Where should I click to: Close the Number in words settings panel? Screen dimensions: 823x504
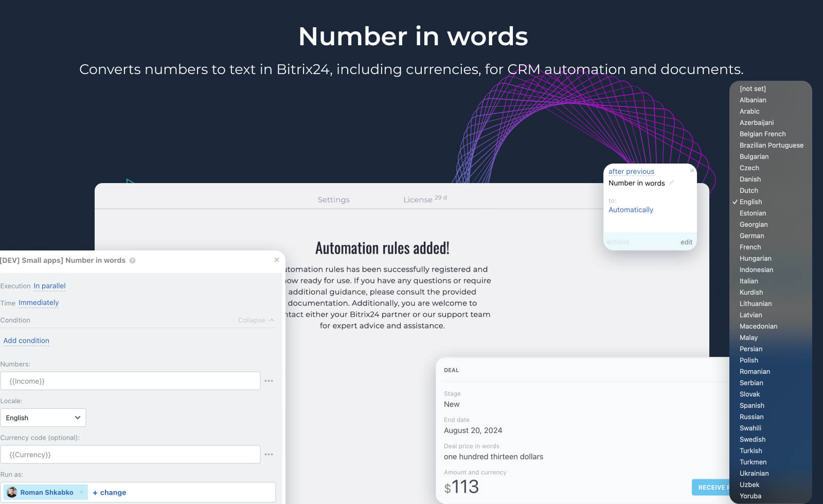(x=277, y=260)
